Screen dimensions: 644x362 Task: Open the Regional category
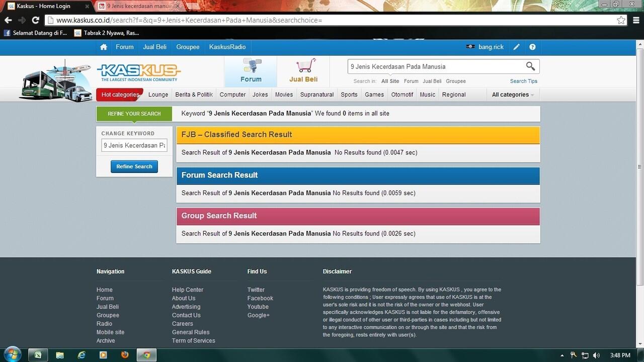click(454, 95)
